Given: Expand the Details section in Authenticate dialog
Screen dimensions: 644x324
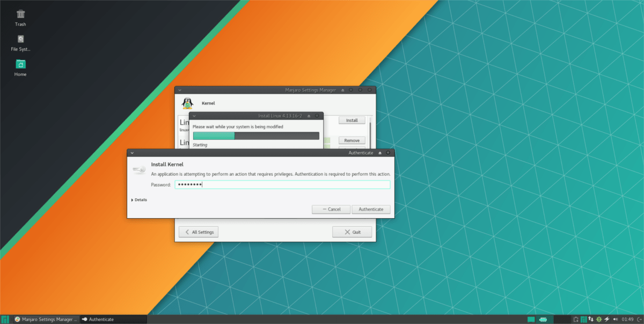Looking at the screenshot, I should click(138, 199).
